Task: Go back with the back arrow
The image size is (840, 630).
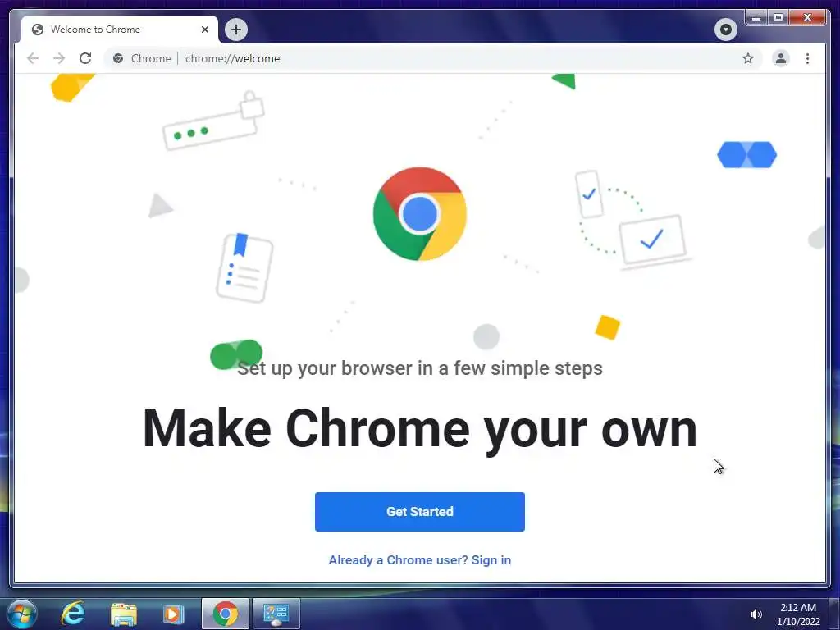Action: tap(33, 58)
